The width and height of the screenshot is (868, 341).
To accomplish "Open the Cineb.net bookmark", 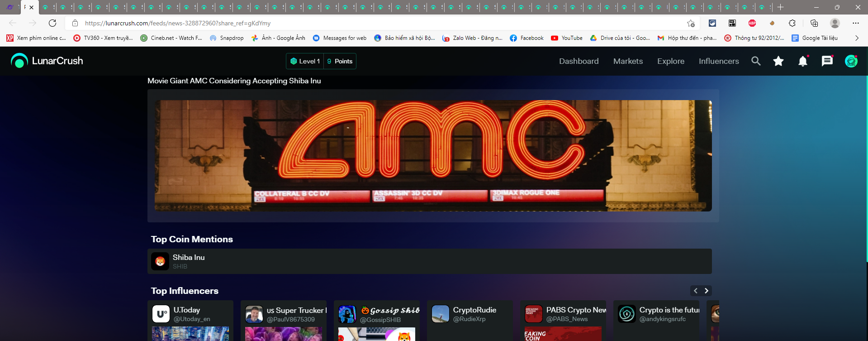I will point(171,38).
